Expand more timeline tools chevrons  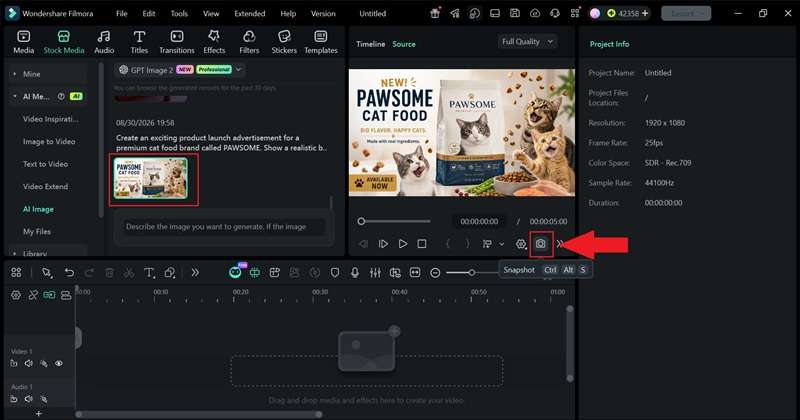click(x=195, y=273)
